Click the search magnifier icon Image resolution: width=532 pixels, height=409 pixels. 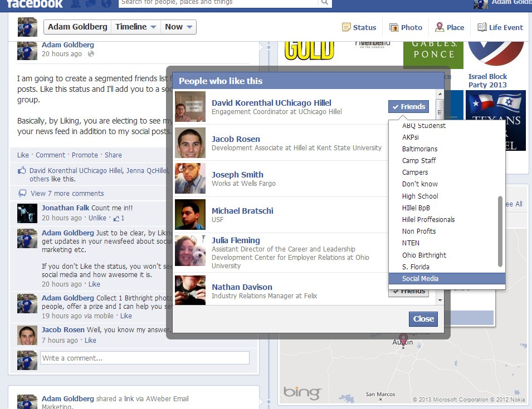[x=325, y=2]
